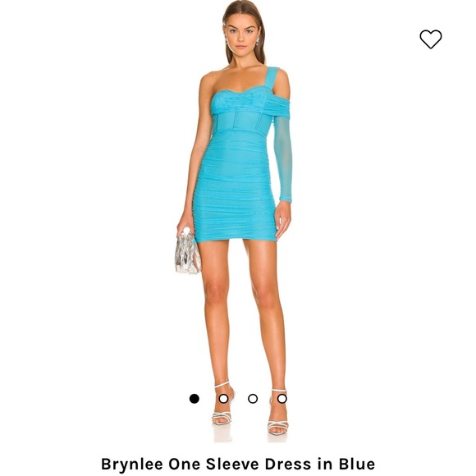Tap the corset bodice of the blue dress

tap(241, 120)
